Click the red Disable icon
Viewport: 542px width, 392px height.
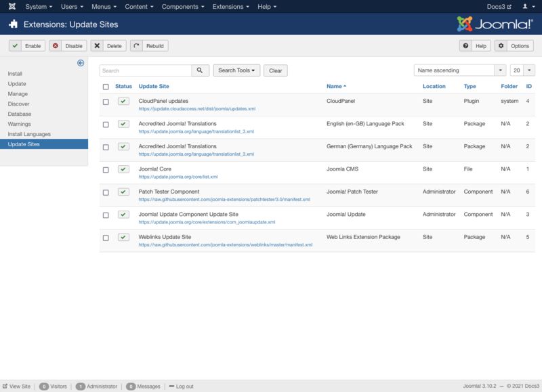[56, 46]
